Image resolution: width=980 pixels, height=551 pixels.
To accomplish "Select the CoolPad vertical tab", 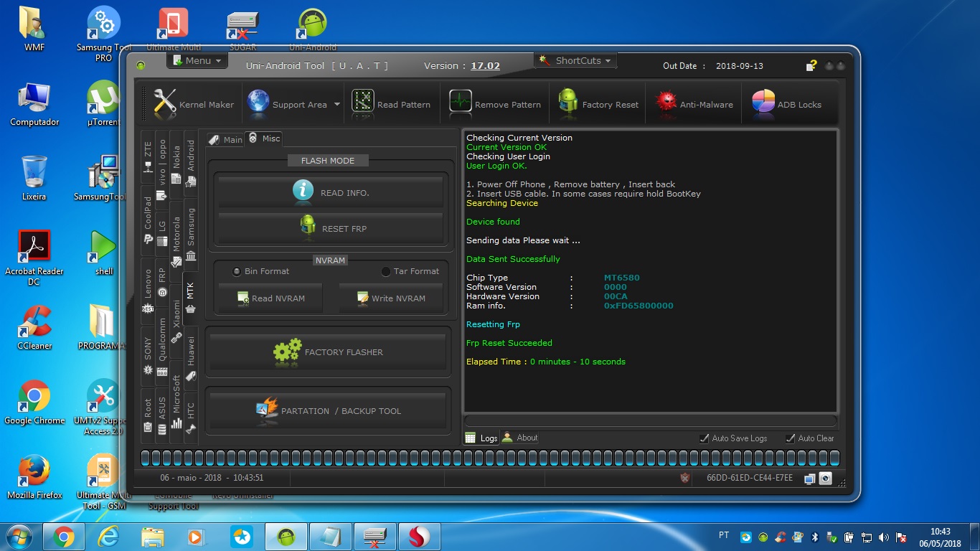I will click(x=148, y=220).
